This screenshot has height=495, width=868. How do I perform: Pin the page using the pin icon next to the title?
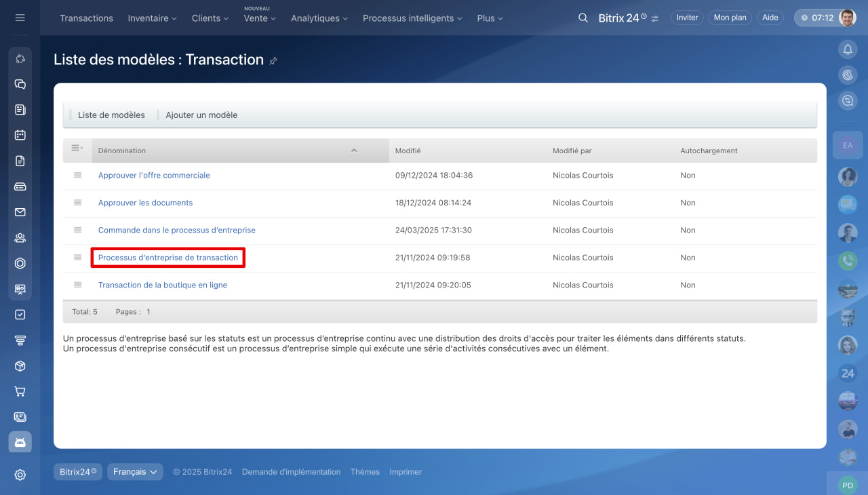[273, 60]
